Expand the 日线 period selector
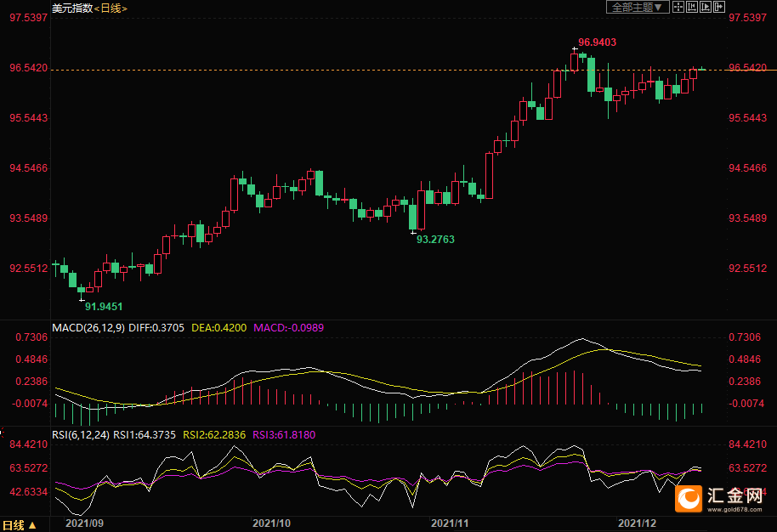 tap(19, 525)
